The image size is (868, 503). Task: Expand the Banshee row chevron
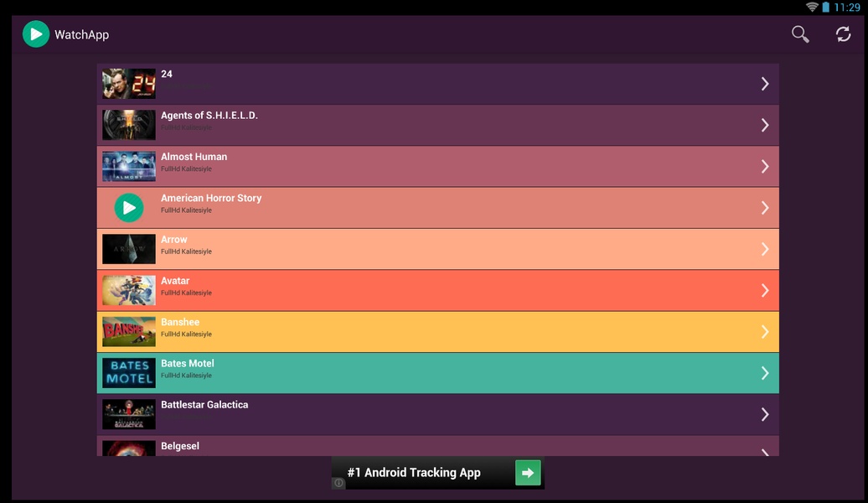[x=764, y=332]
